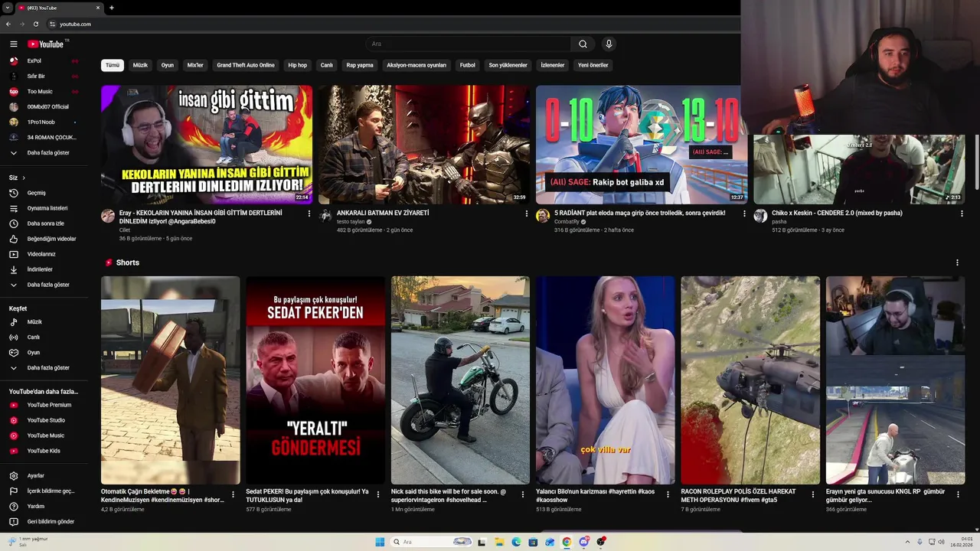Go back in browser navigation
The width and height of the screenshot is (980, 551).
[x=8, y=24]
